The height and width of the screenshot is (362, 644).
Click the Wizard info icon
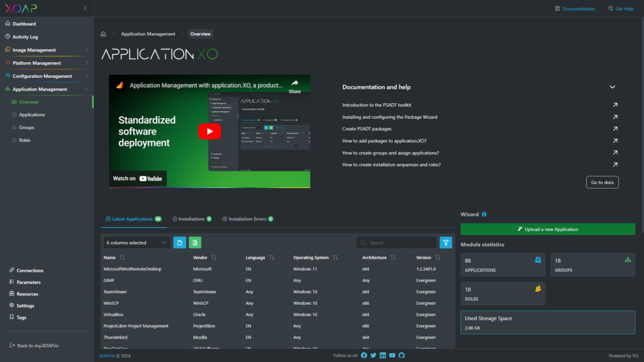[484, 214]
